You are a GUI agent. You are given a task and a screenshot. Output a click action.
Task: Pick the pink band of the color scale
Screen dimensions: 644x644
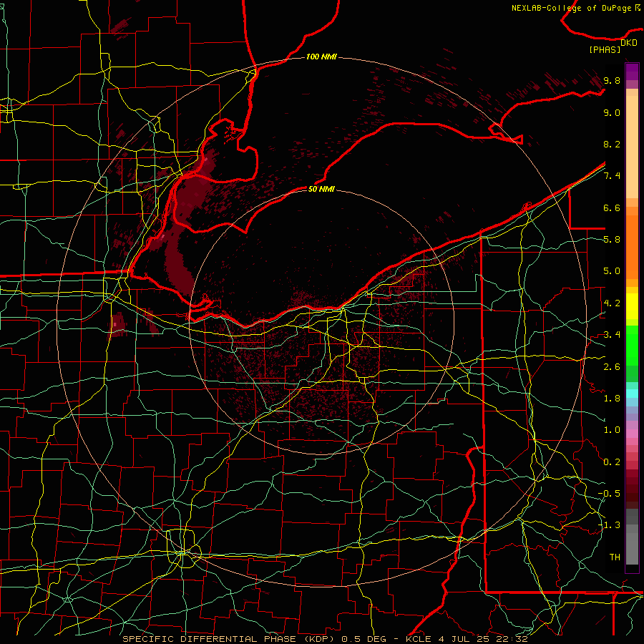(x=632, y=434)
